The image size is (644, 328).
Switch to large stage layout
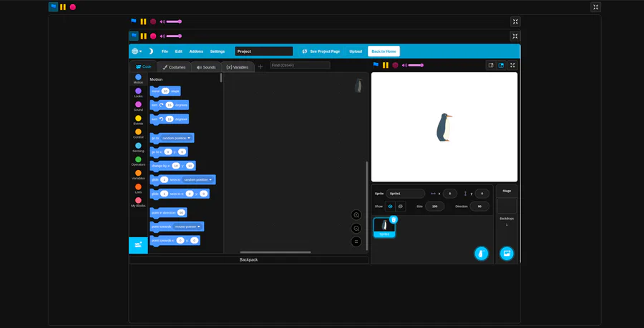501,65
